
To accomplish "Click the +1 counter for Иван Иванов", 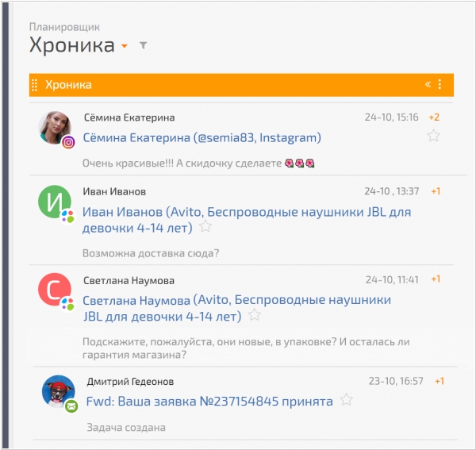I will pyautogui.click(x=436, y=191).
